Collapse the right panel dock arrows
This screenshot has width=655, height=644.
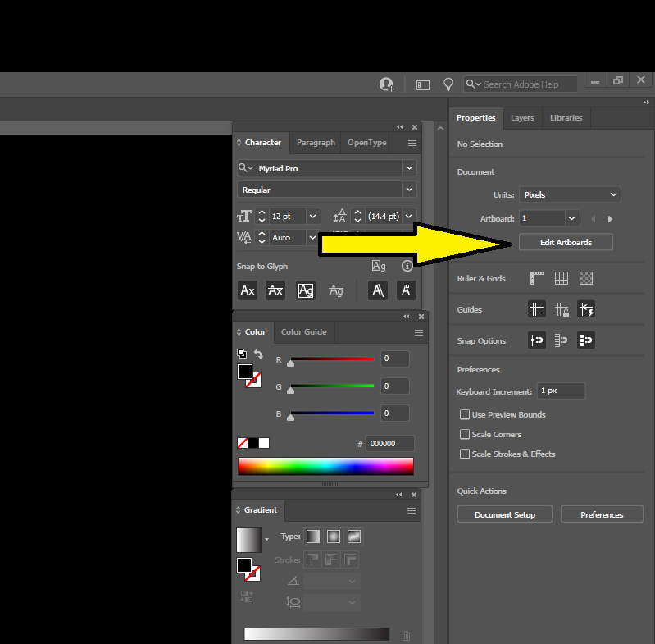point(646,103)
